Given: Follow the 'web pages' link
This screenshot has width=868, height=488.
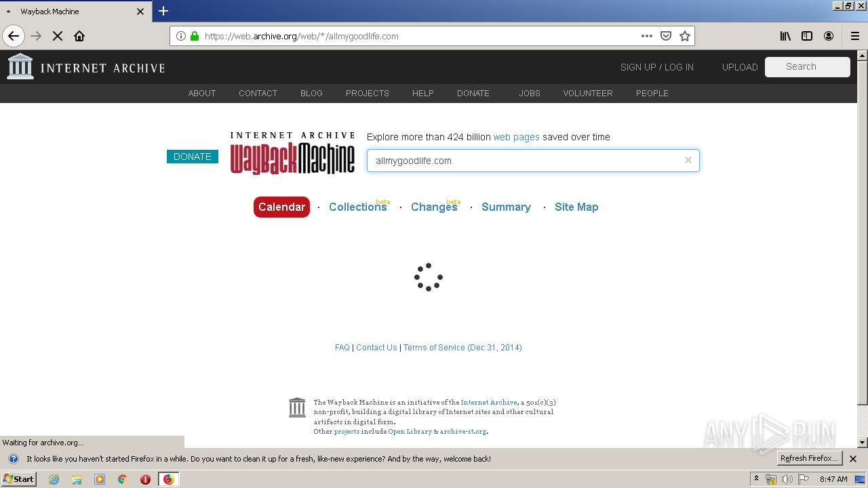Looking at the screenshot, I should (517, 137).
